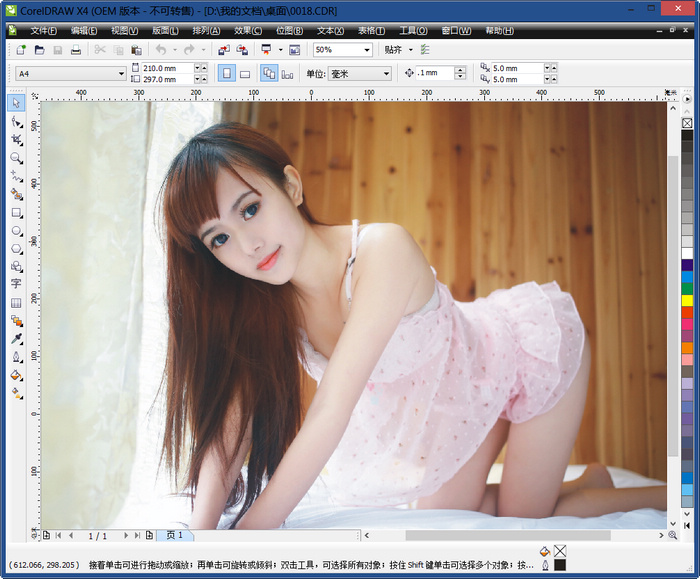Select the Shape tool
This screenshot has width=700, height=579.
pyautogui.click(x=17, y=121)
